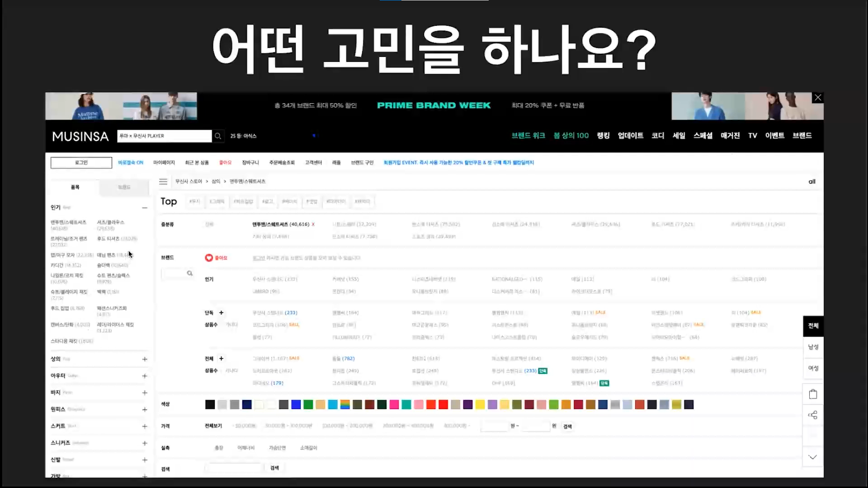The image size is (868, 488).
Task: Pick the black color swatch
Action: (210, 405)
